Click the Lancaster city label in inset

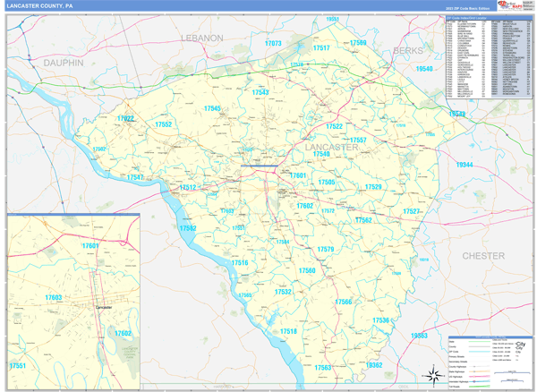pos(104,307)
